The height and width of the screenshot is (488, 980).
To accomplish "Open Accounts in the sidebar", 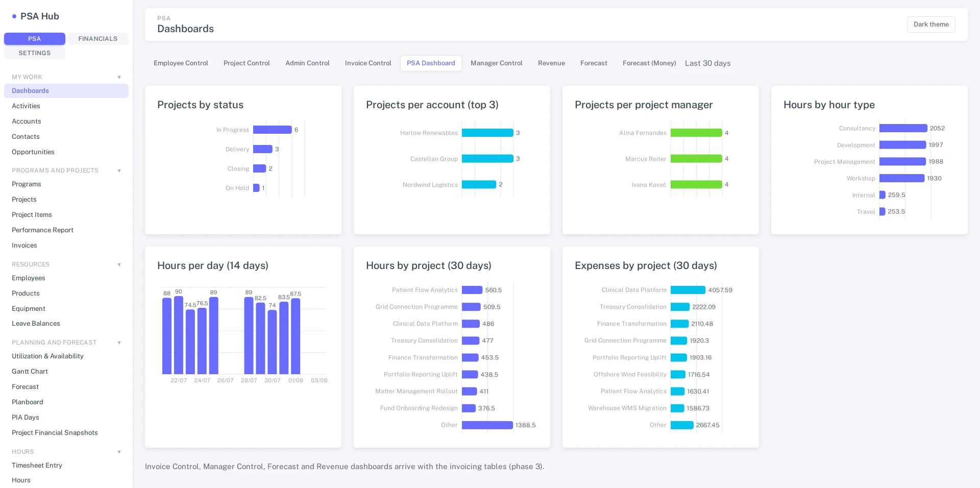I will pos(66,121).
